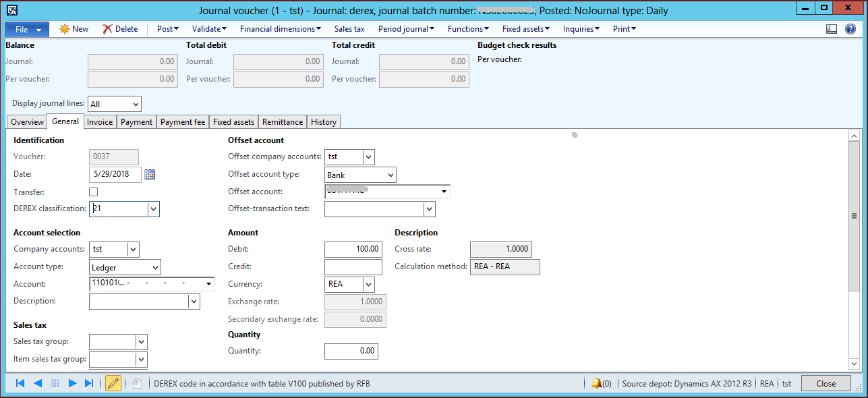Open the Item sales tax group dropdown
The height and width of the screenshot is (398, 868).
[142, 360]
